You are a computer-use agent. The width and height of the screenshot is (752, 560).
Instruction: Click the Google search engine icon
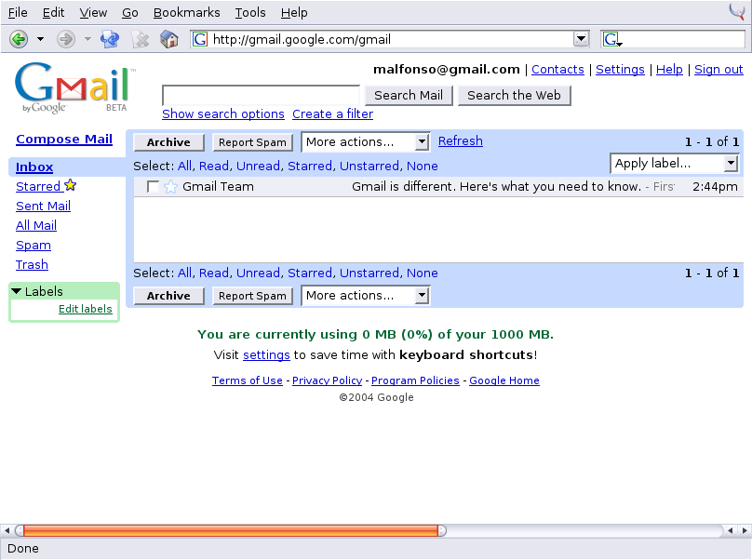point(612,39)
